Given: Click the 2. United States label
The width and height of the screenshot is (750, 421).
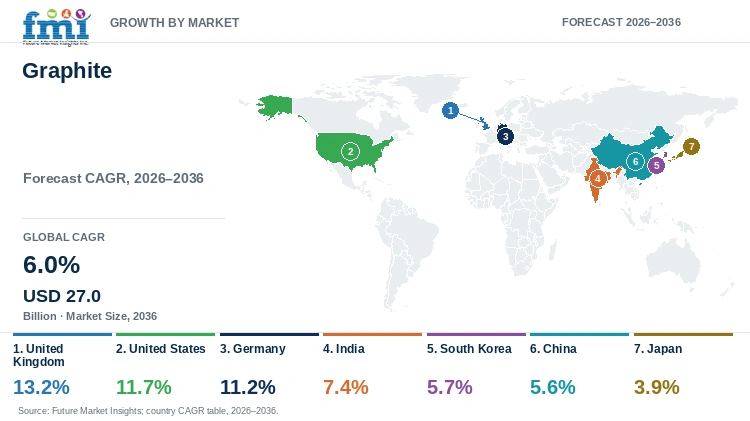Looking at the screenshot, I should (161, 349).
